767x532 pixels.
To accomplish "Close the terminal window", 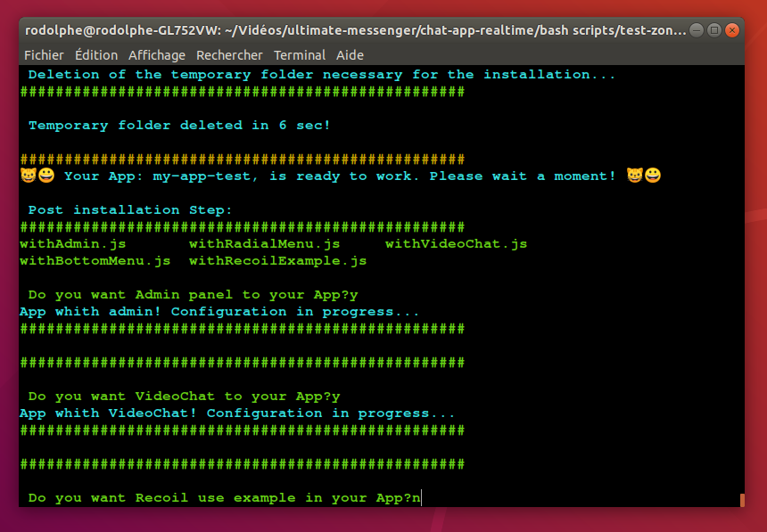I will coord(732,29).
